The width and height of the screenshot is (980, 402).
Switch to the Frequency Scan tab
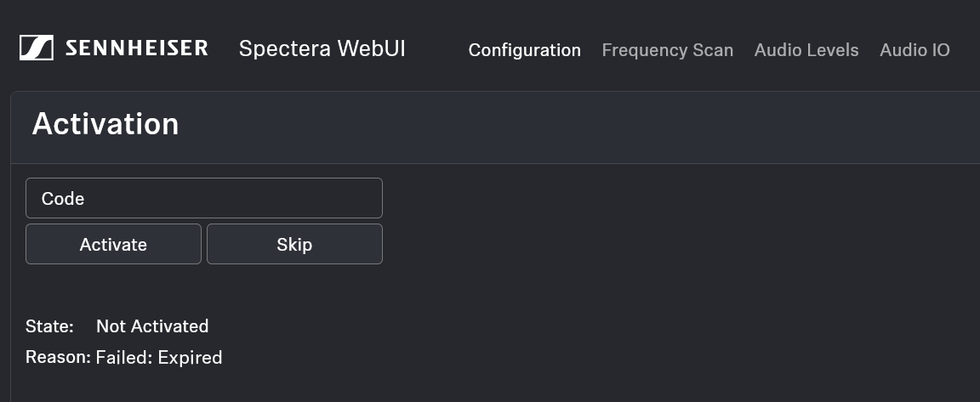pyautogui.click(x=667, y=50)
